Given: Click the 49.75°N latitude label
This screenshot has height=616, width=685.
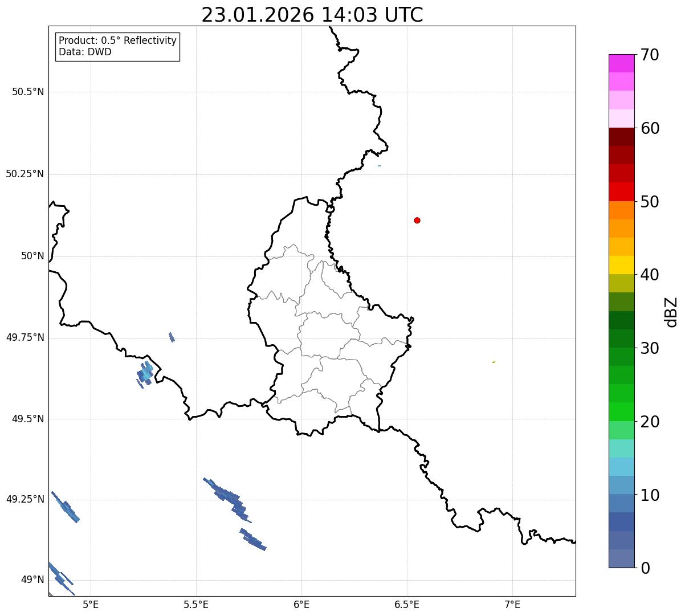Looking at the screenshot, I should pos(25,337).
